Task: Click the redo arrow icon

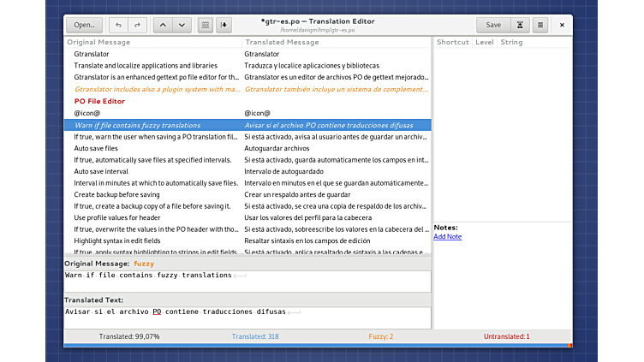Action: tap(137, 26)
